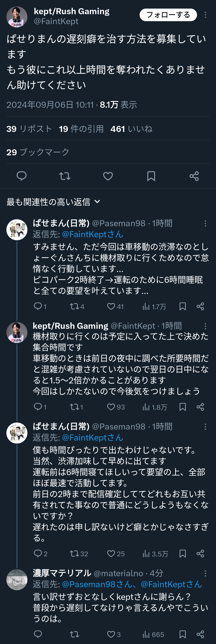Bookmark kept's reply about 集合時間
The width and height of the screenshot is (216, 644).
pyautogui.click(x=183, y=407)
